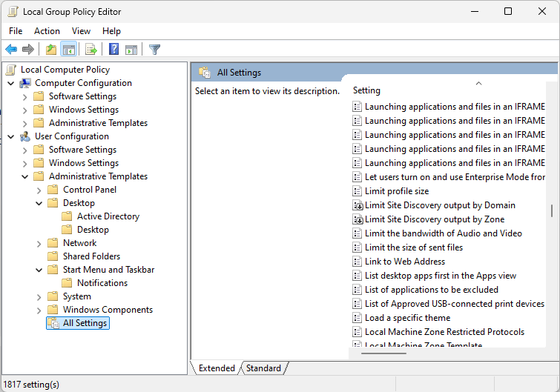Expand the System node

[x=39, y=297]
